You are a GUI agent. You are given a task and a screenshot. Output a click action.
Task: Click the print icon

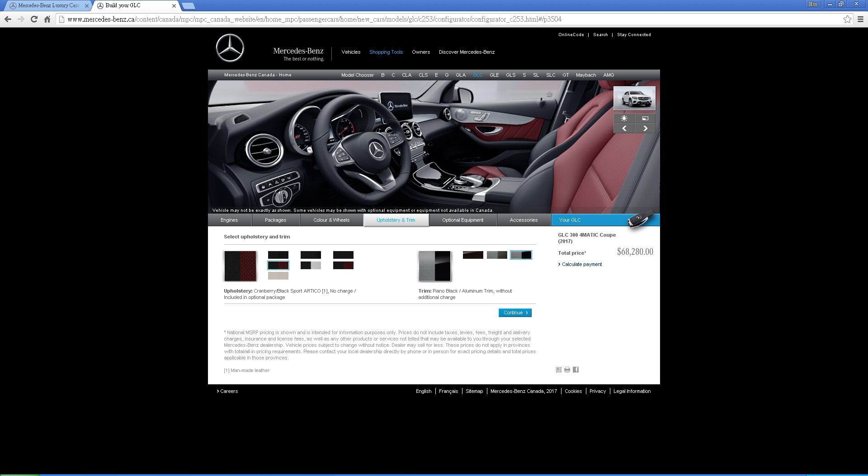pyautogui.click(x=567, y=370)
